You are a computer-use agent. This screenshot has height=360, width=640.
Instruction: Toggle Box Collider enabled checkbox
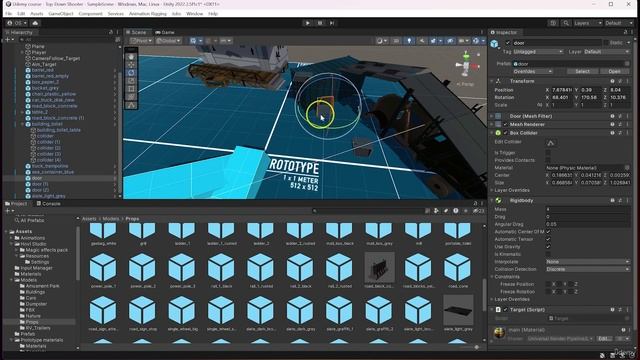[x=505, y=133]
